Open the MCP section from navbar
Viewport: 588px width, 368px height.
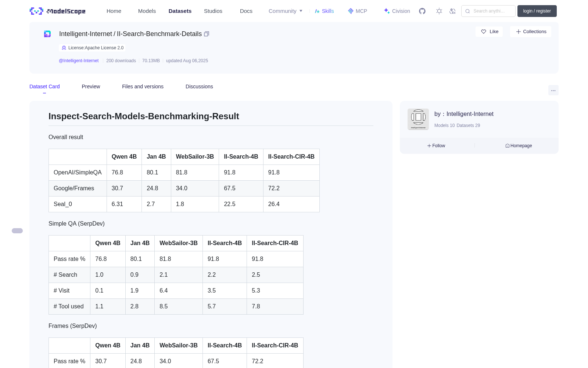pos(358,11)
